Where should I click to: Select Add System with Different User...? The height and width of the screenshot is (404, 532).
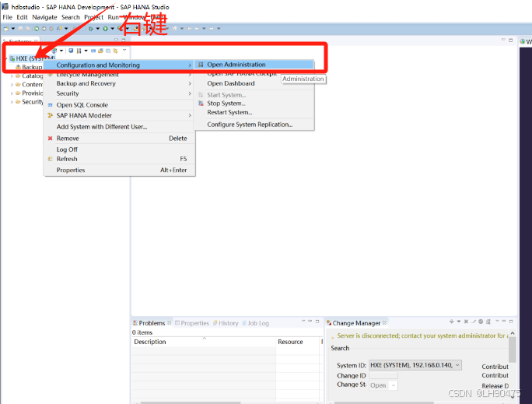coord(119,127)
